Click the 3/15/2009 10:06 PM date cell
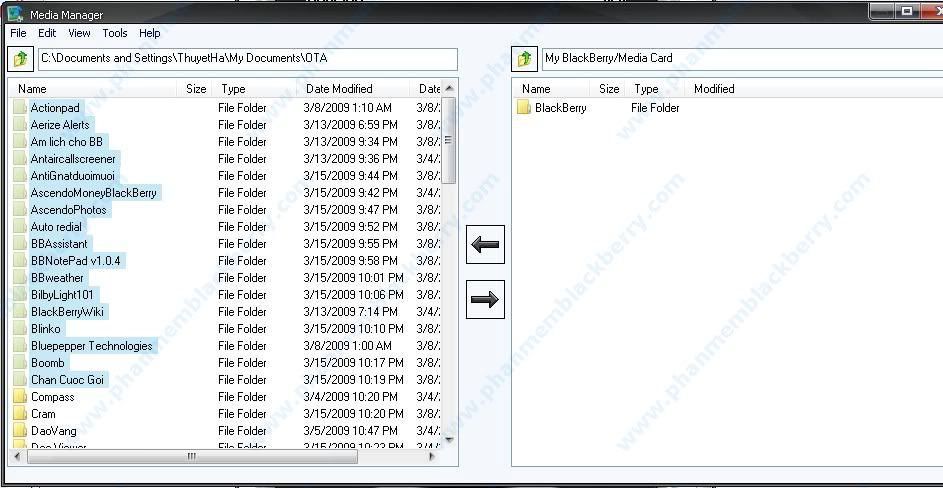This screenshot has height=488, width=943. (354, 295)
